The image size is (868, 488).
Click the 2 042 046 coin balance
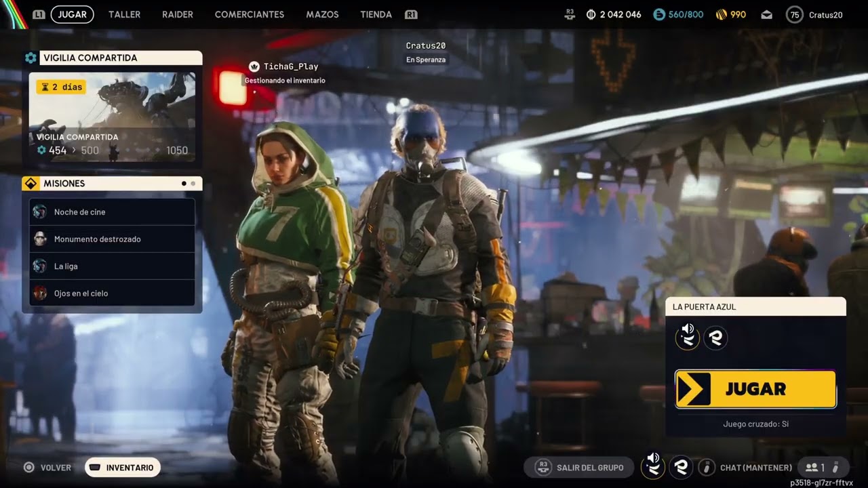(x=620, y=14)
